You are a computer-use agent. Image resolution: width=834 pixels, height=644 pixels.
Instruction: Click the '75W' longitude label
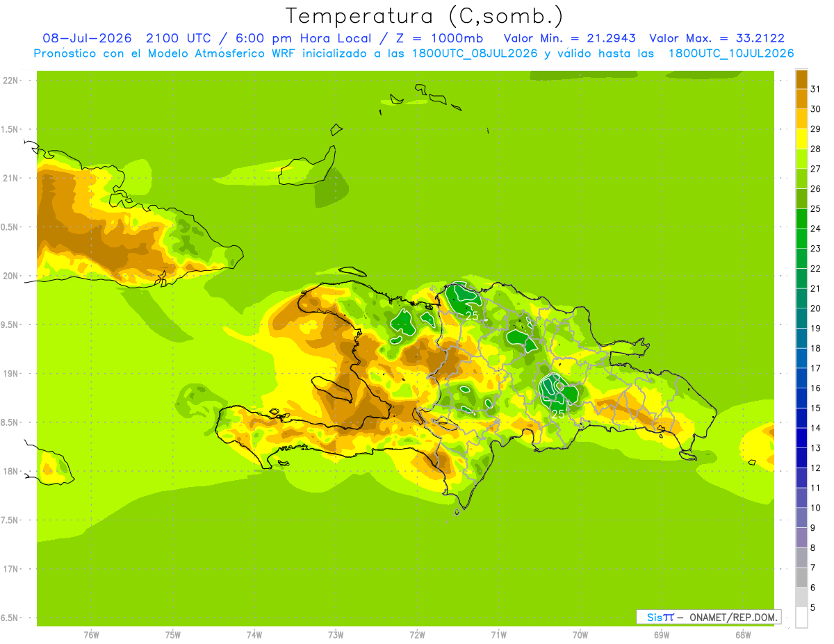click(x=173, y=635)
